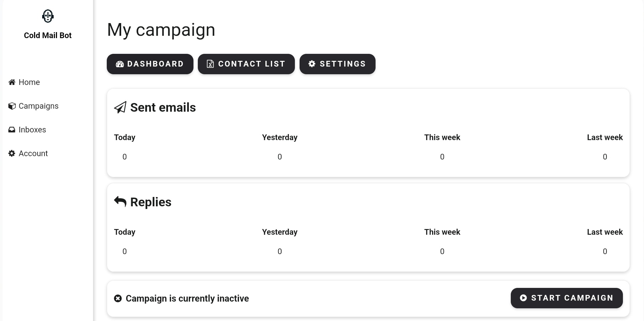Screen dimensions: 644x321
Task: Navigate to Campaigns in the sidebar
Action: click(38, 106)
